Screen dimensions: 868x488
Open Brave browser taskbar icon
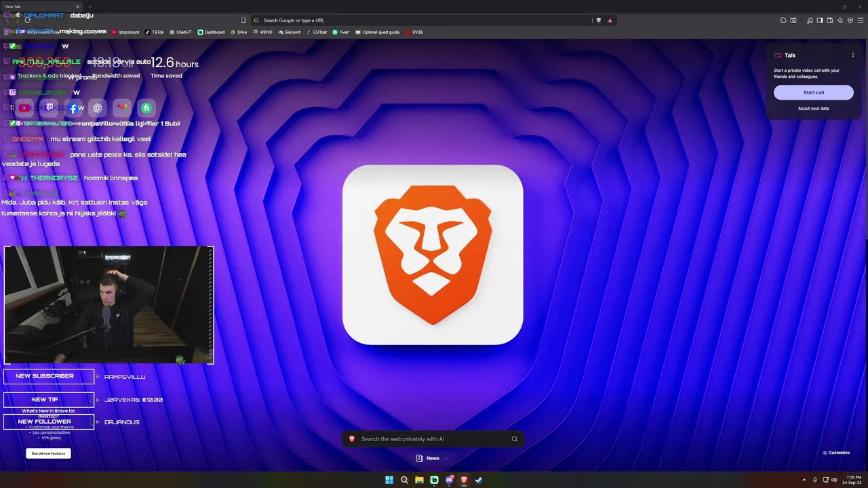(x=464, y=480)
